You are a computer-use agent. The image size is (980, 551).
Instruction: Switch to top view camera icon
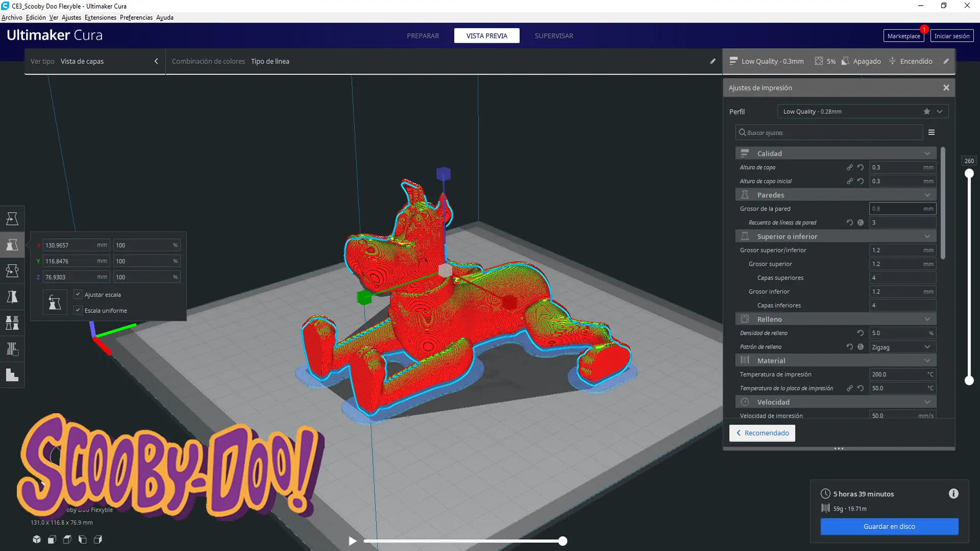coord(67,539)
